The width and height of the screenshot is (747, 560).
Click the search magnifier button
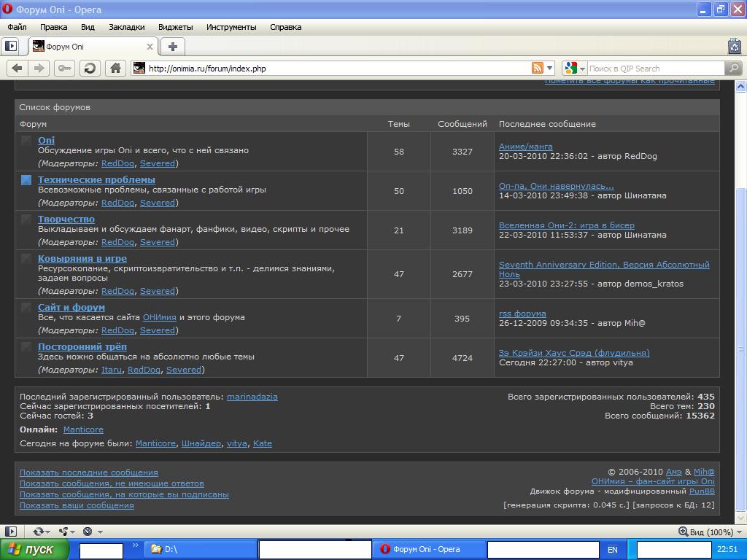tap(733, 68)
